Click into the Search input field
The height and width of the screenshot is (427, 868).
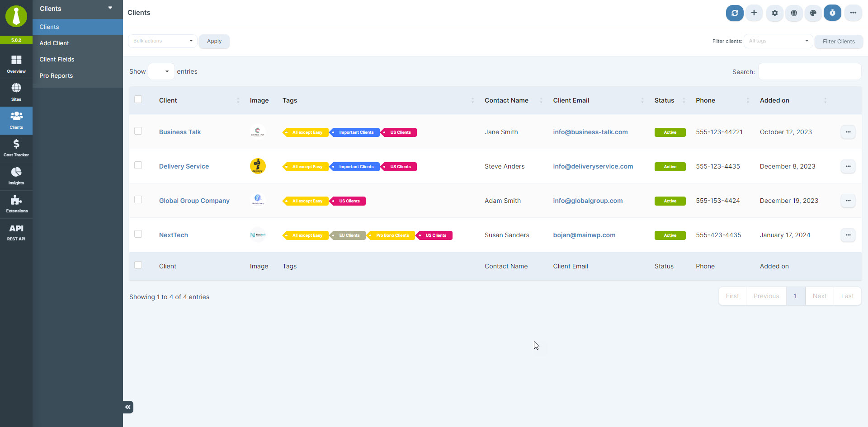click(x=809, y=72)
